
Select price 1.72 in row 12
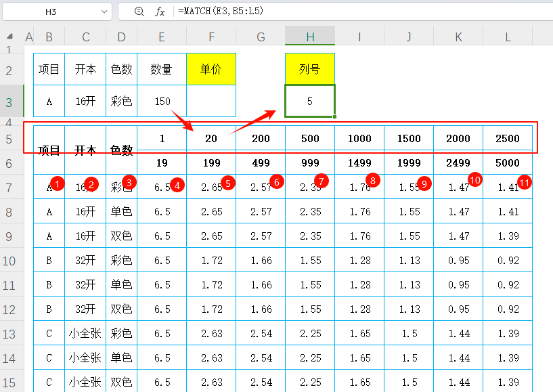(x=211, y=309)
